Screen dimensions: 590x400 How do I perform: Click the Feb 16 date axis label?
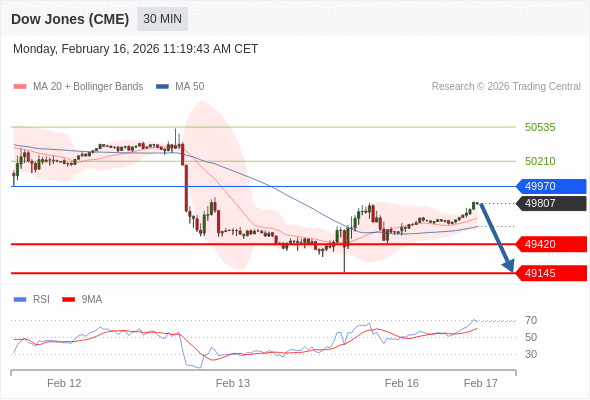[x=401, y=383]
